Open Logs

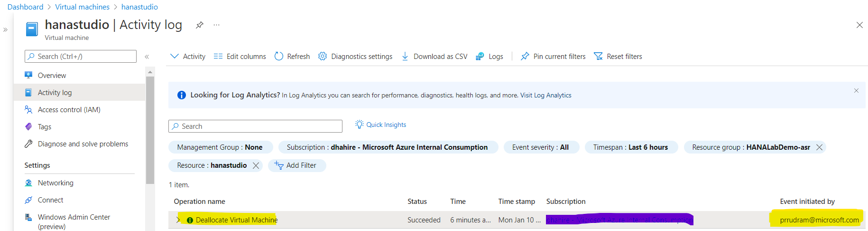[489, 57]
